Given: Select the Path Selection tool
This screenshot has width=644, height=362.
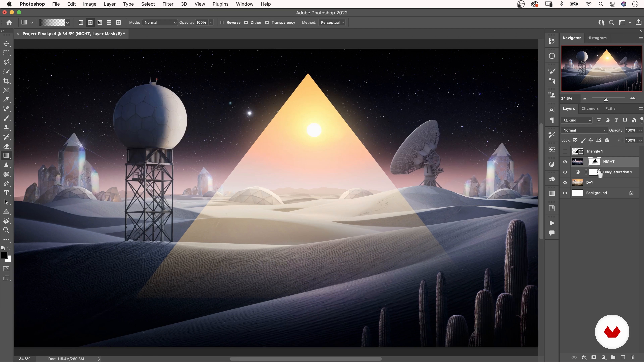Looking at the screenshot, I should point(6,202).
